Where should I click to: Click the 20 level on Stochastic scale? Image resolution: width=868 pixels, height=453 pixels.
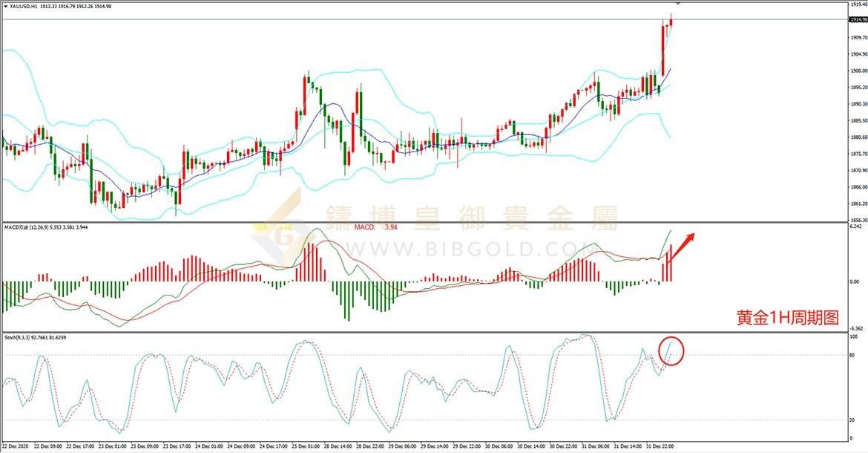coord(852,420)
